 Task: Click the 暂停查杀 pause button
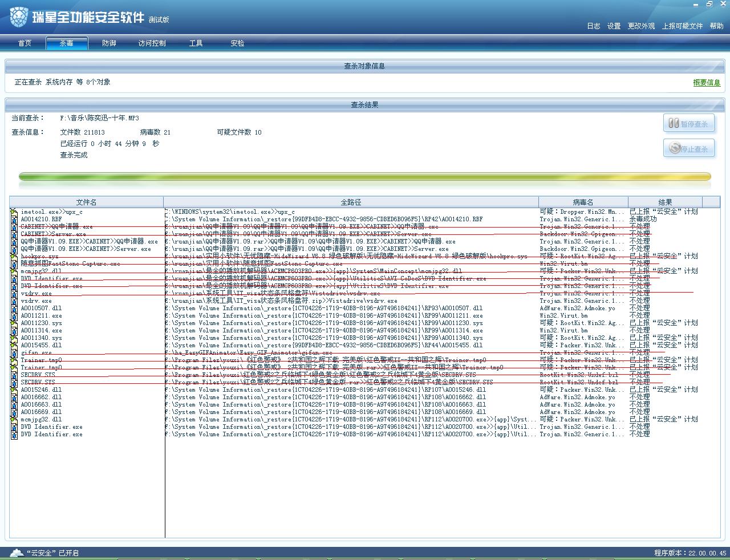click(x=688, y=124)
